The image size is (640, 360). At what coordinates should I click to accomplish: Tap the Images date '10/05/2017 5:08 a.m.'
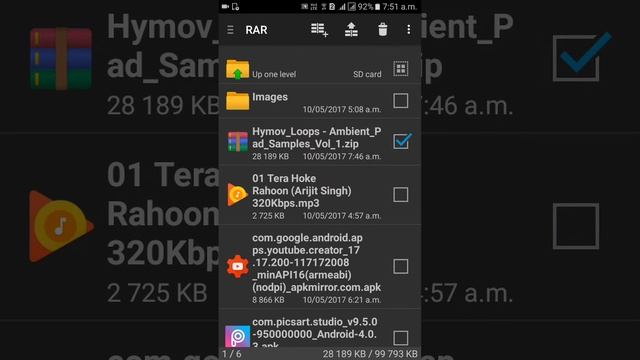(342, 109)
